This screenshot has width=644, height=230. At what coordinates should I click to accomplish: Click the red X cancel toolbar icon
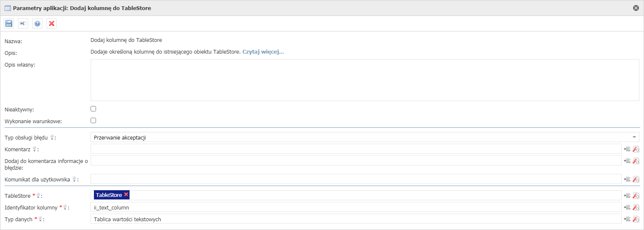point(52,23)
